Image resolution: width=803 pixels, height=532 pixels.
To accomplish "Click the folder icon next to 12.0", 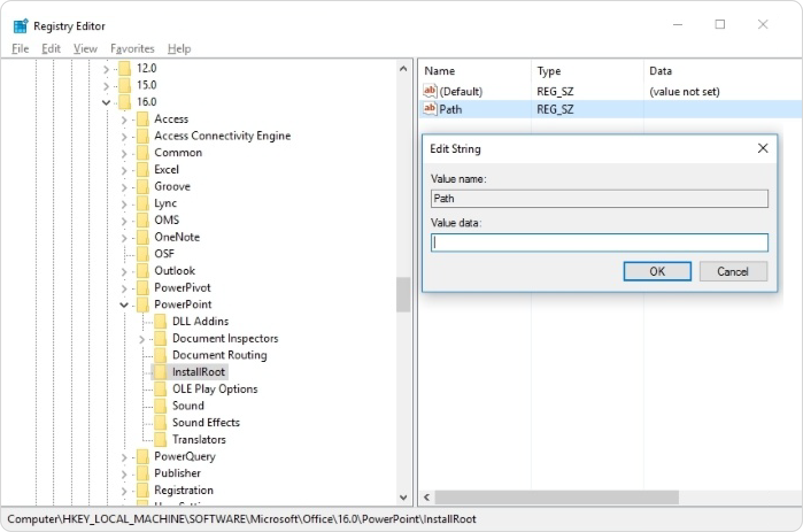I will tap(125, 68).
